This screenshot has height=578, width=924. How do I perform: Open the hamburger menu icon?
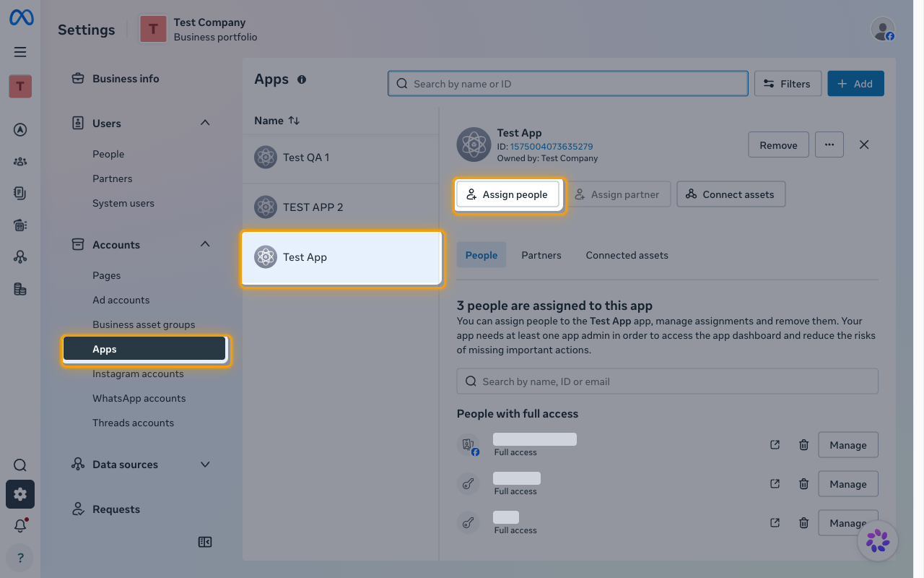(x=20, y=52)
